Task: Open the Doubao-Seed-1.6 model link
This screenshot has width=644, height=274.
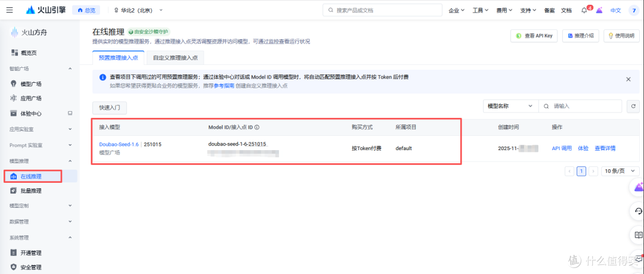Action: coord(119,144)
